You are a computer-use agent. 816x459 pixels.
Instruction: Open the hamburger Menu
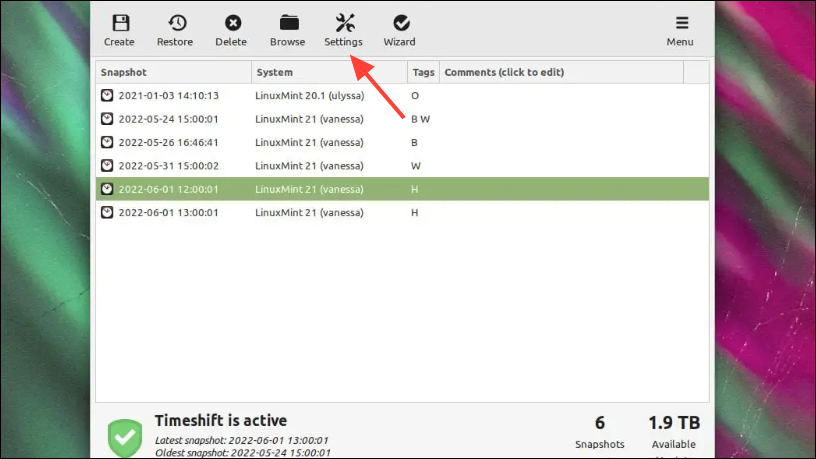click(x=680, y=30)
